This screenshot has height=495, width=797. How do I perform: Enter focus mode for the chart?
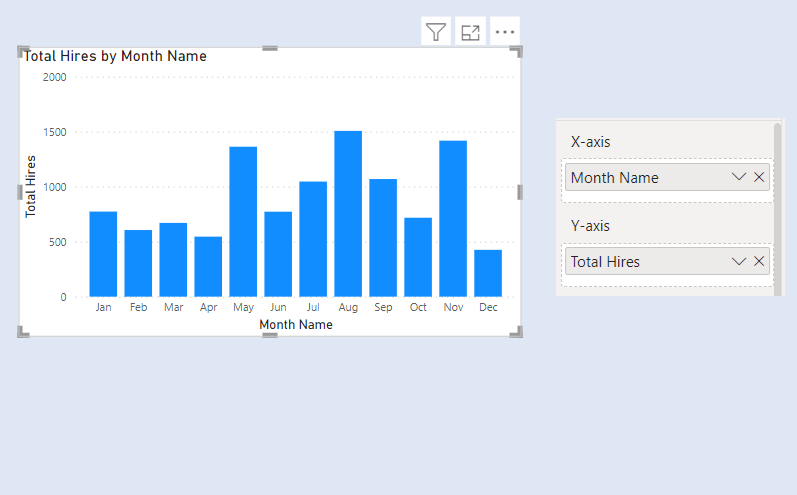pos(470,32)
